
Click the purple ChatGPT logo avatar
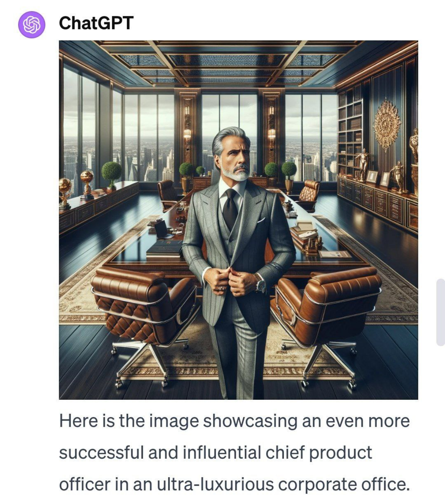[x=32, y=24]
